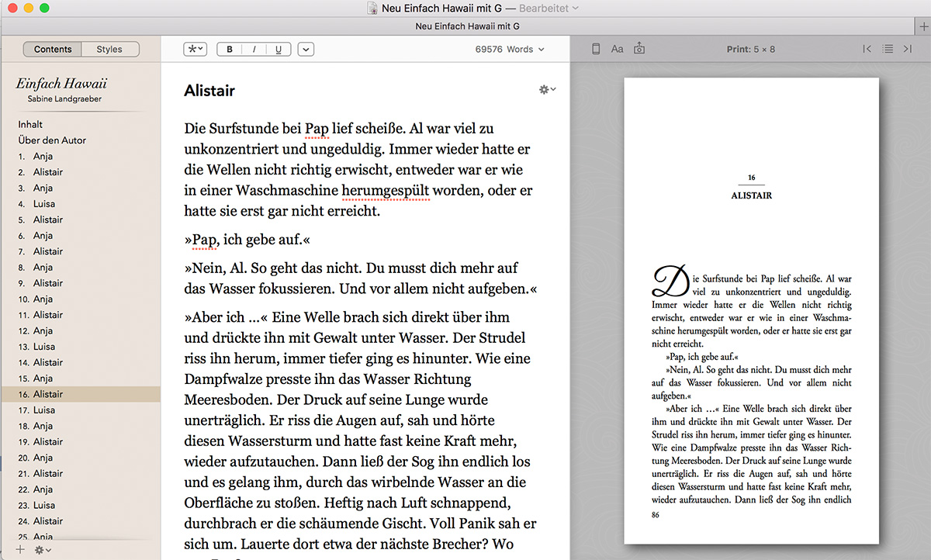The image size is (931, 560).
Task: Open chapter 21. Alistair
Action: (80, 473)
